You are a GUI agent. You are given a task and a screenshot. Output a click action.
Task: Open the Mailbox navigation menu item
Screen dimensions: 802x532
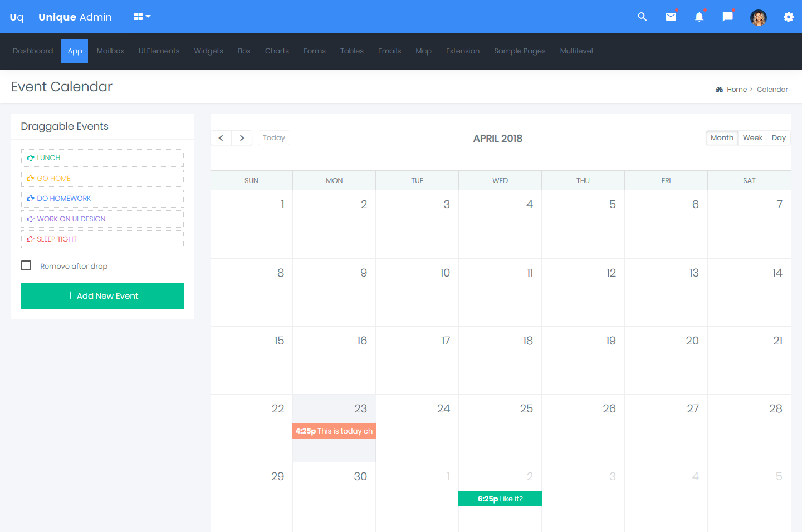(110, 51)
